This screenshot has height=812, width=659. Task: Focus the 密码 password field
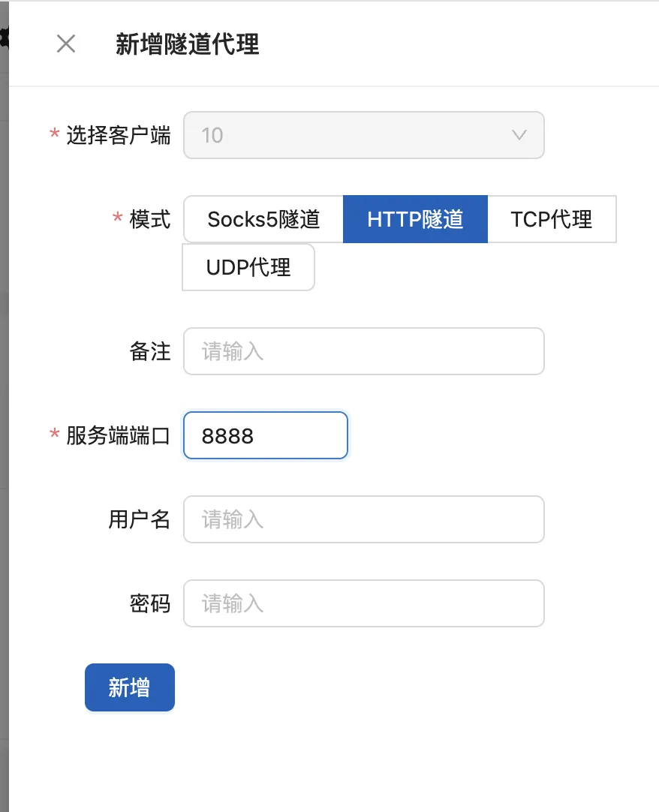(x=363, y=603)
